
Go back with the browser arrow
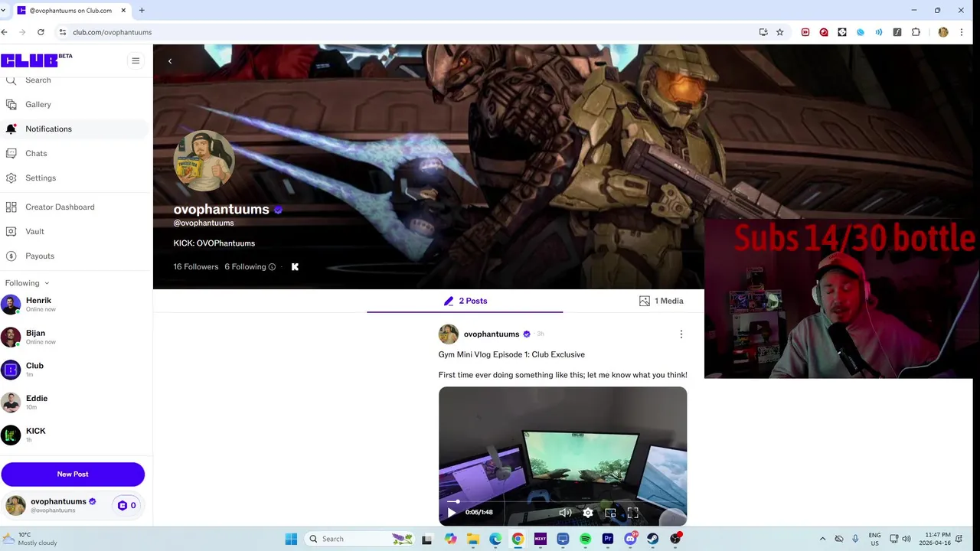[5, 32]
